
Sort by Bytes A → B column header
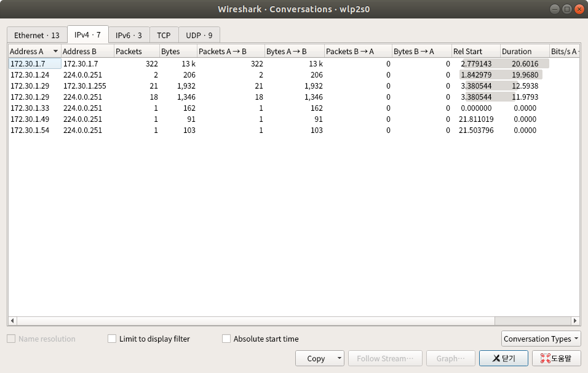click(x=295, y=52)
